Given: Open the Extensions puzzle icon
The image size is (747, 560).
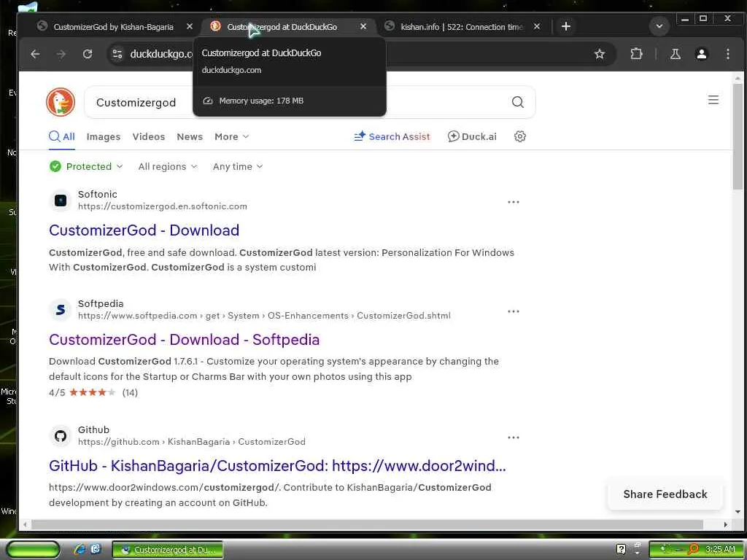Looking at the screenshot, I should (x=636, y=54).
